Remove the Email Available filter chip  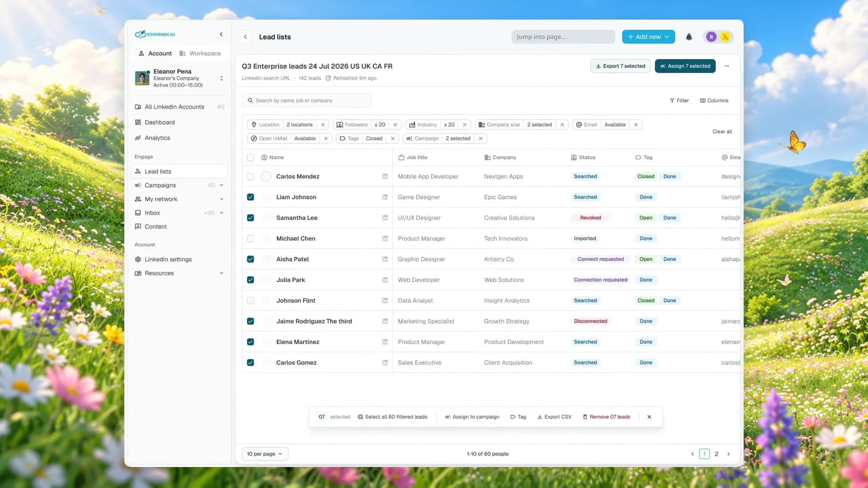pos(635,125)
